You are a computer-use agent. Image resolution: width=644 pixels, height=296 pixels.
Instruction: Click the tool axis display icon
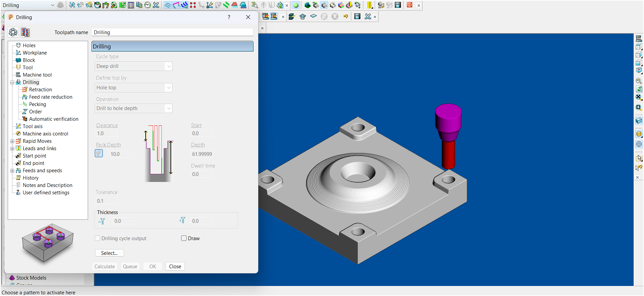[209, 5]
